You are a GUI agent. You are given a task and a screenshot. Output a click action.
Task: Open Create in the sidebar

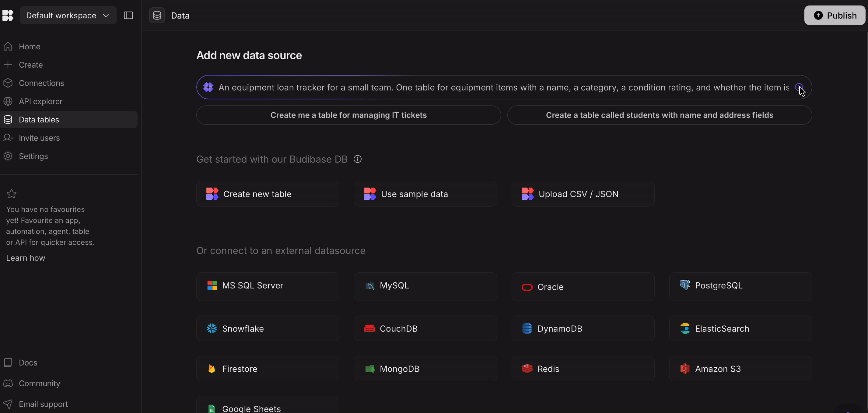point(69,65)
